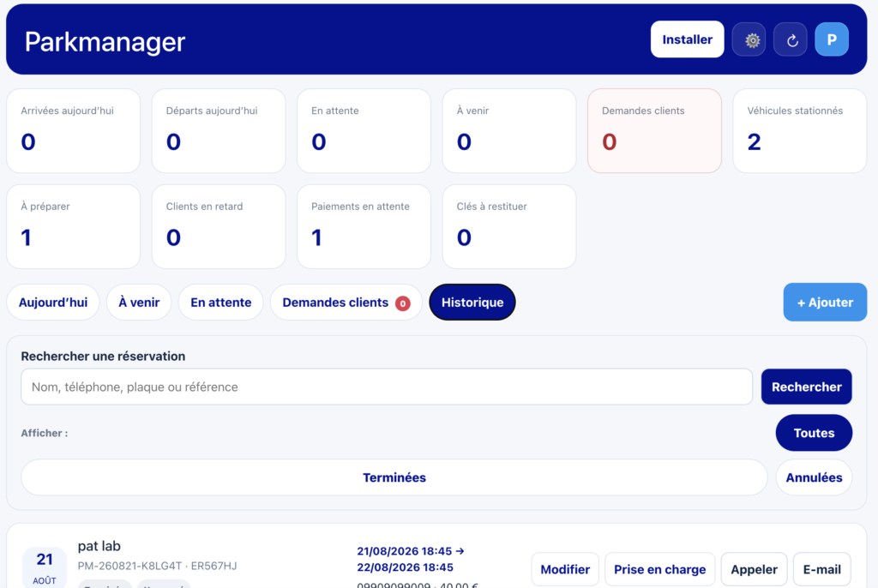Filter history by Terminées
The image size is (878, 588).
[394, 477]
